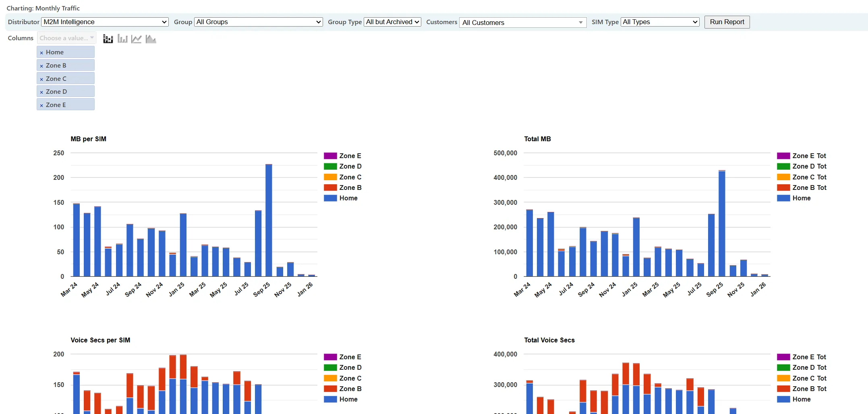The height and width of the screenshot is (414, 868).
Task: Click the SIM Type label
Action: pyautogui.click(x=605, y=22)
